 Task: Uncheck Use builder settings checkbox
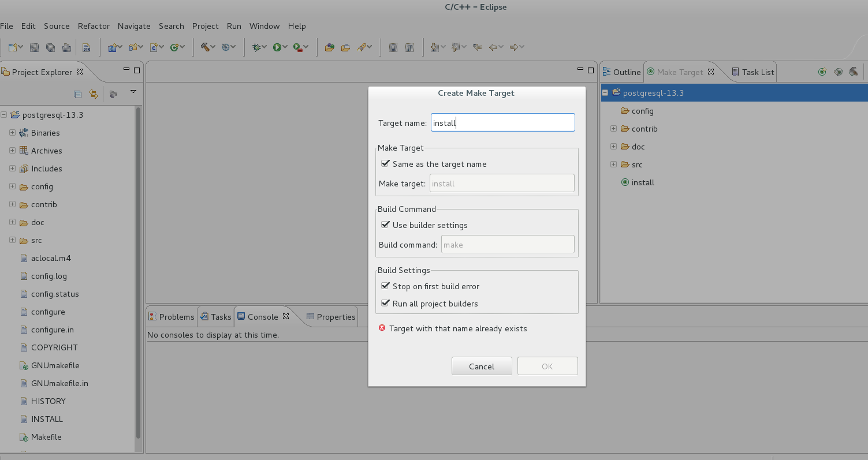click(x=386, y=225)
